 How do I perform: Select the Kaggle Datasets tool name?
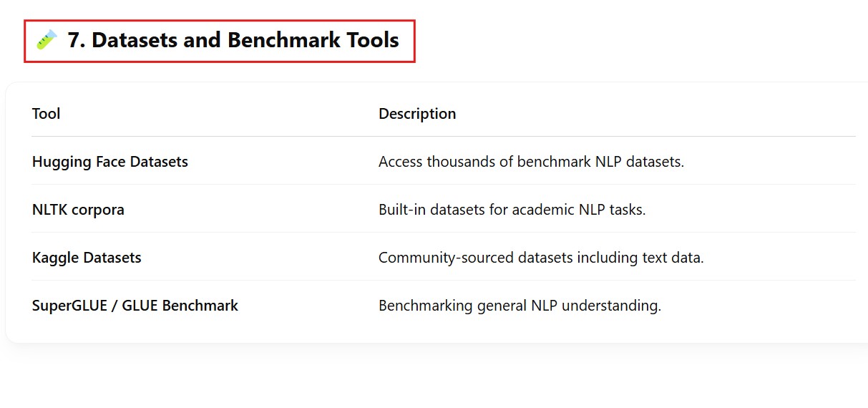point(87,258)
